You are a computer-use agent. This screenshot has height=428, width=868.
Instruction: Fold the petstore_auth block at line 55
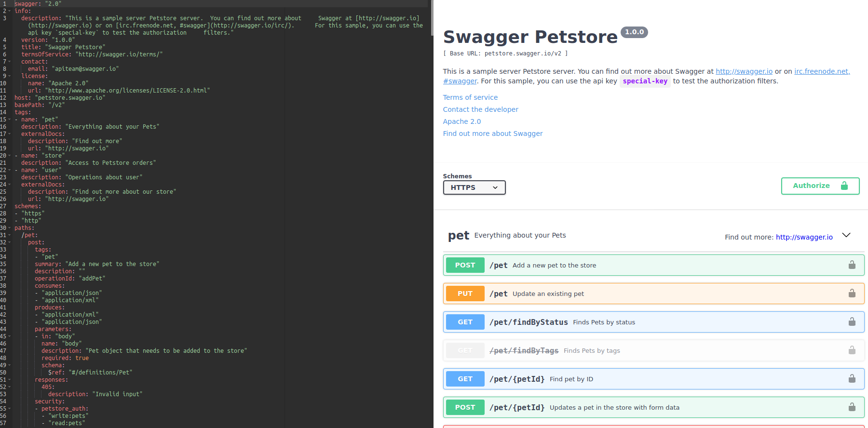coord(10,409)
